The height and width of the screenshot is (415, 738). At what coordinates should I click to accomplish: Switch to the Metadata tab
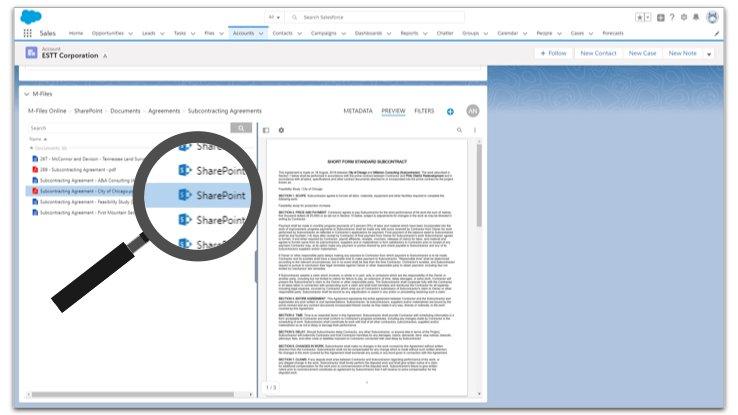click(x=357, y=111)
